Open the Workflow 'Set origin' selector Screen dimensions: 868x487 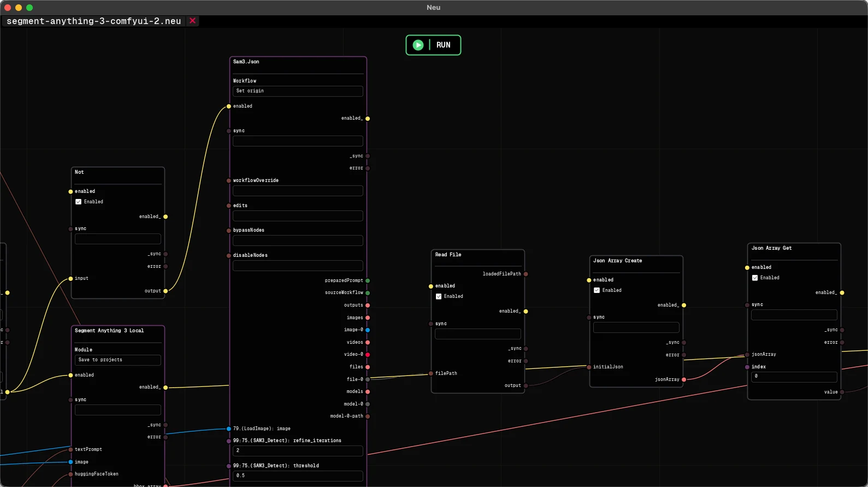click(298, 91)
